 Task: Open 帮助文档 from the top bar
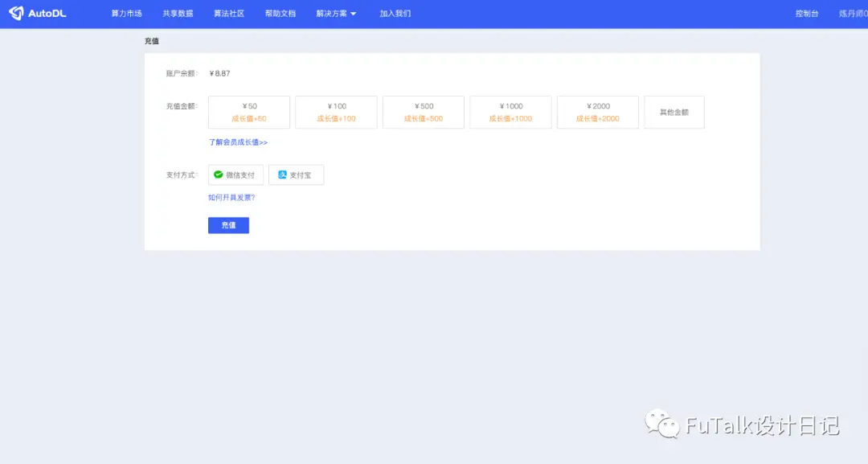tap(280, 14)
